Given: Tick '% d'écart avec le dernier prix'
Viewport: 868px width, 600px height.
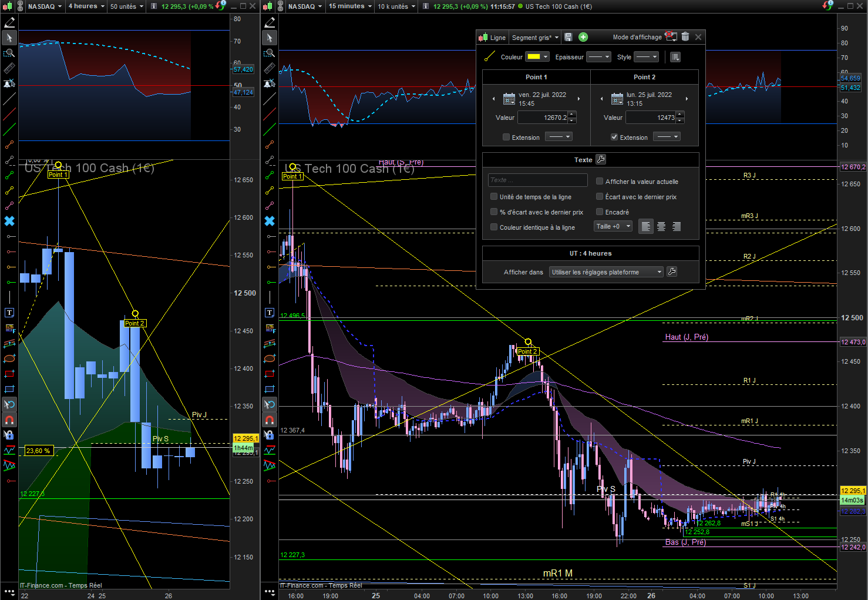Looking at the screenshot, I should click(494, 212).
